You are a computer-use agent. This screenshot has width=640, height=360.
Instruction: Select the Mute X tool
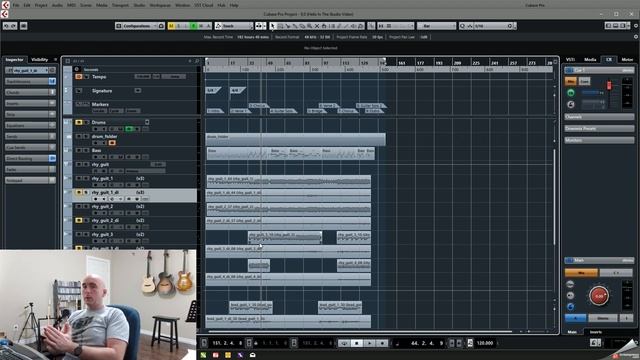tap(317, 26)
